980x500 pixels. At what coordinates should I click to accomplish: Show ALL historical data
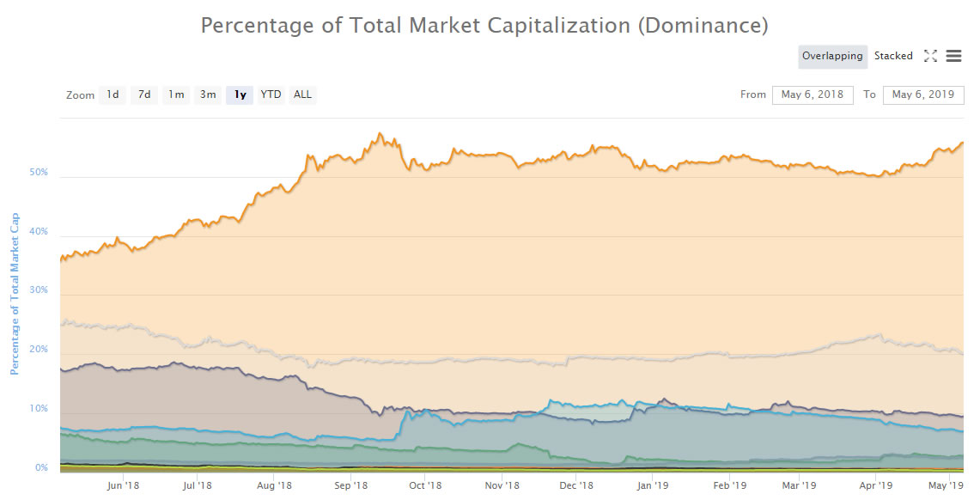point(302,95)
